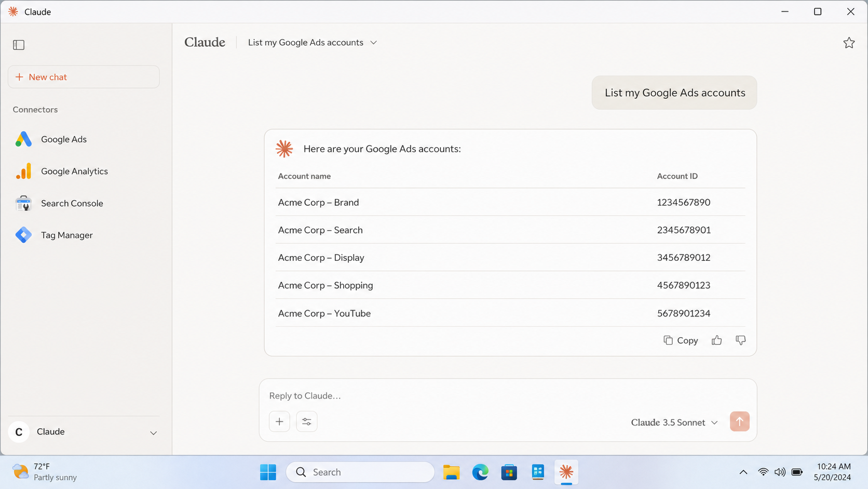Image resolution: width=868 pixels, height=489 pixels.
Task: Open the Windows Start menu
Action: pyautogui.click(x=268, y=472)
